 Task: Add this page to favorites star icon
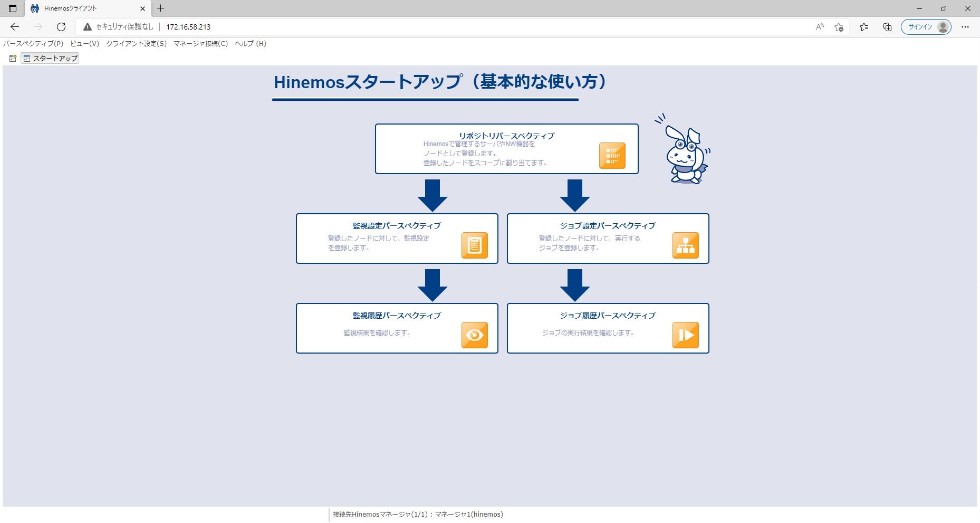839,26
